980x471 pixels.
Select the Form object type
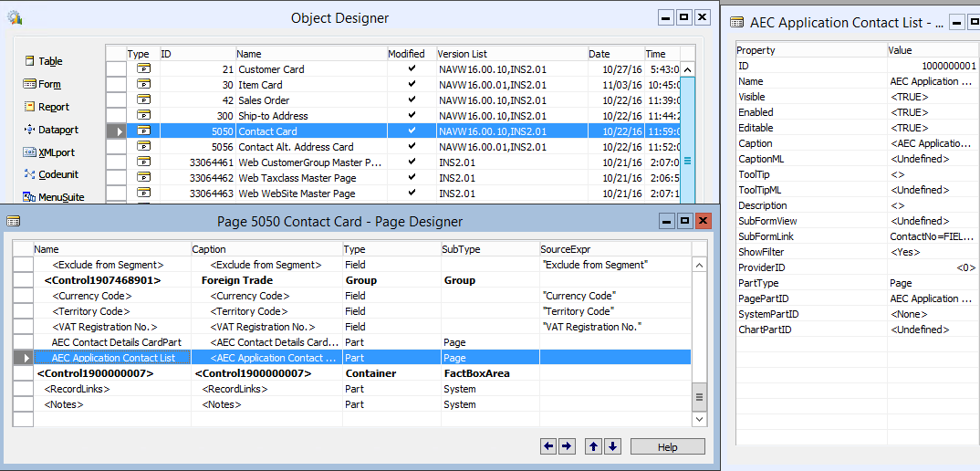pos(42,85)
